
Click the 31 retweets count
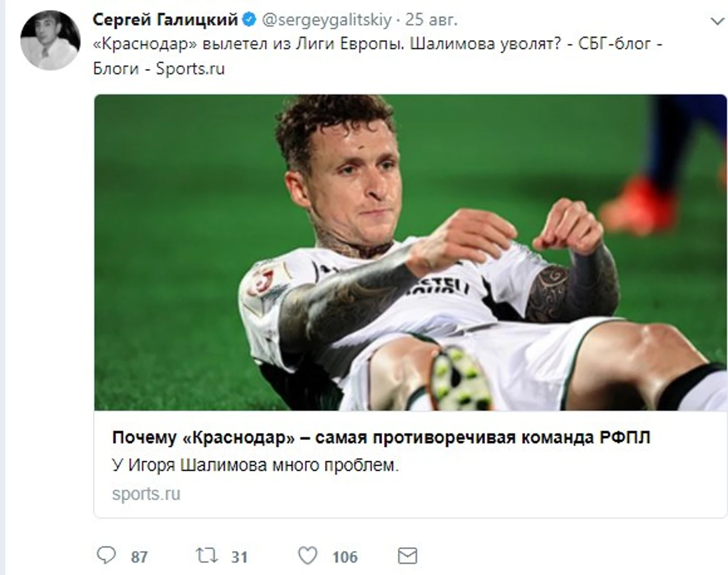[x=239, y=557]
